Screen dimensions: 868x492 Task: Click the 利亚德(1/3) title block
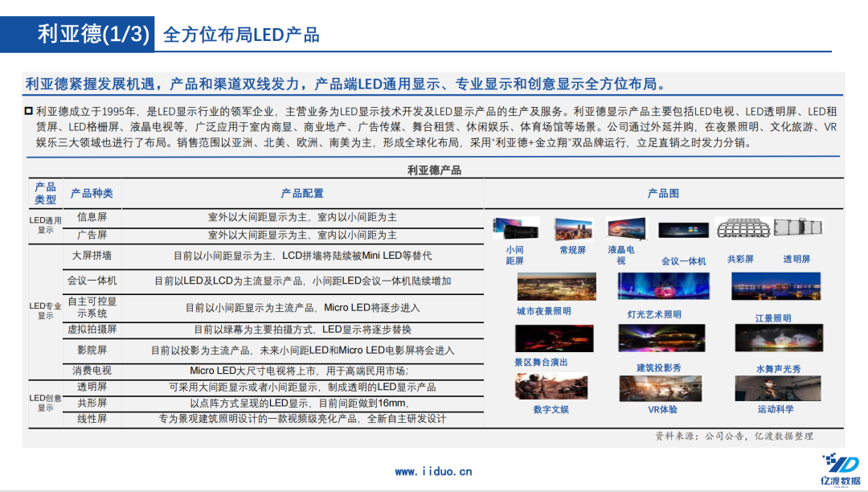[77, 35]
